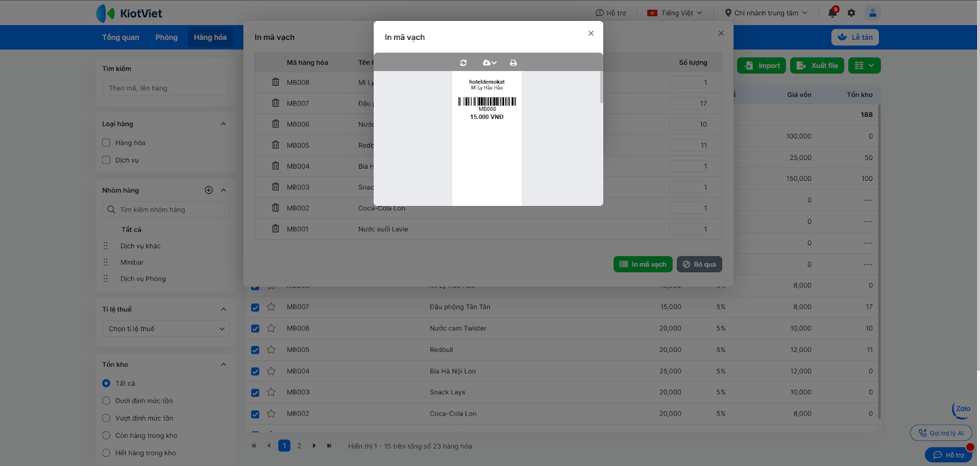Switch to the Phòng tab
Image resolution: width=980 pixels, height=466 pixels.
(167, 37)
